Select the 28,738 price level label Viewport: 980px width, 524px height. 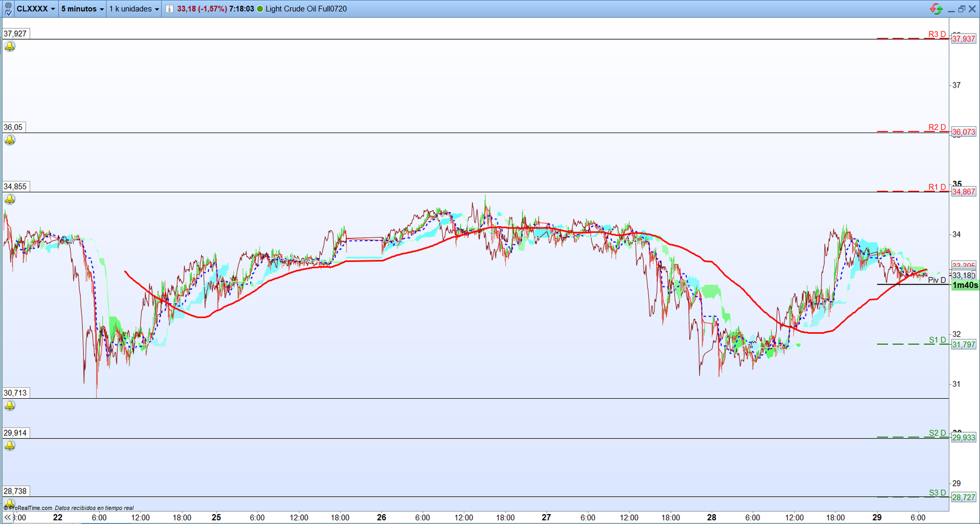[x=15, y=491]
